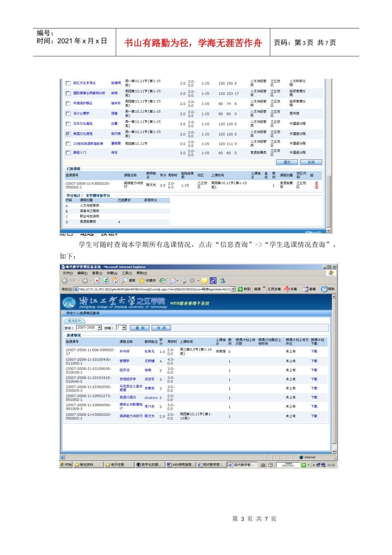392x555 pixels.
Task: Click the Messenger people icon
Action: 222,281
